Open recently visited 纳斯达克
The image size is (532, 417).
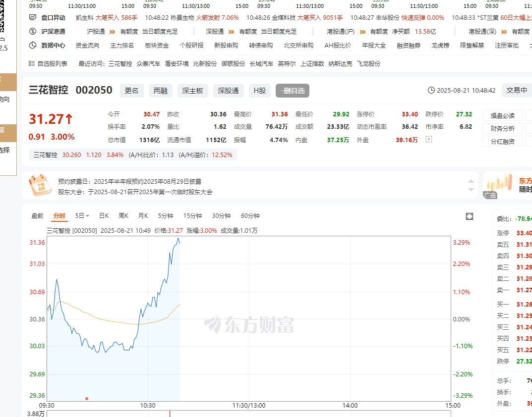(340, 63)
